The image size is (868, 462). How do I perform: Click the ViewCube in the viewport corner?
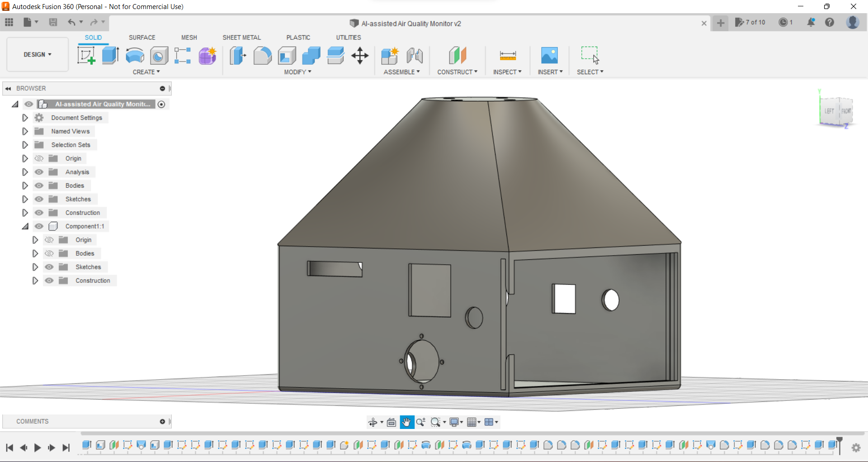click(x=836, y=111)
